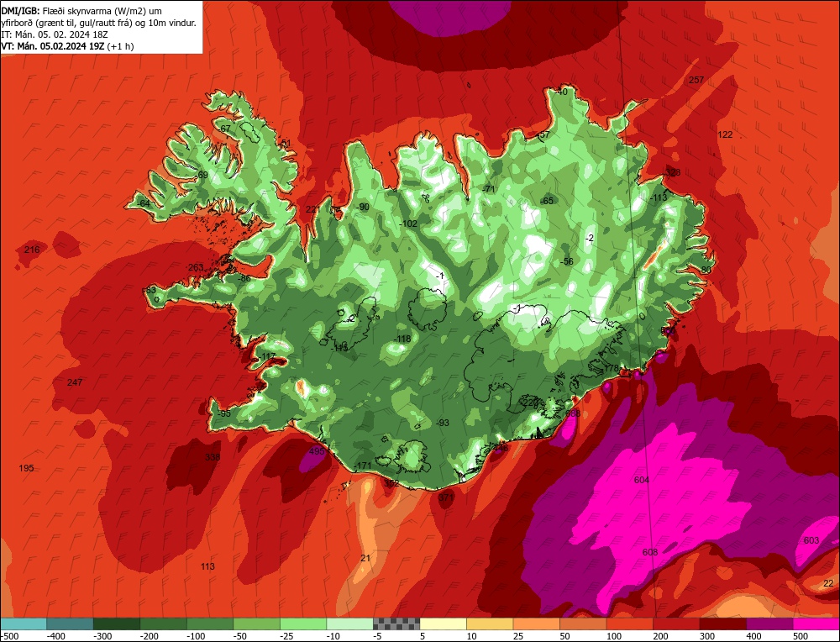Click the light teal legend swatch between -500 and -400

pyautogui.click(x=23, y=624)
